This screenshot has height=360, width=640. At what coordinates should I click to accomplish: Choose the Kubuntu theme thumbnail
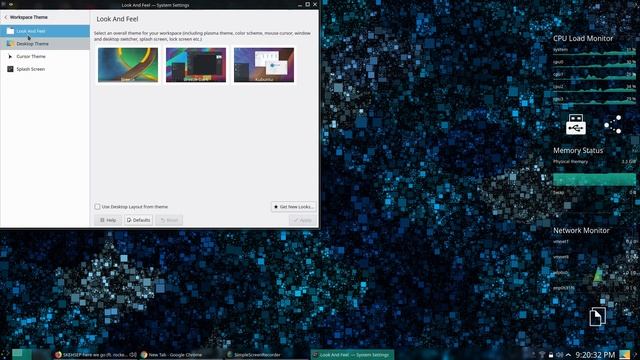coord(264,65)
